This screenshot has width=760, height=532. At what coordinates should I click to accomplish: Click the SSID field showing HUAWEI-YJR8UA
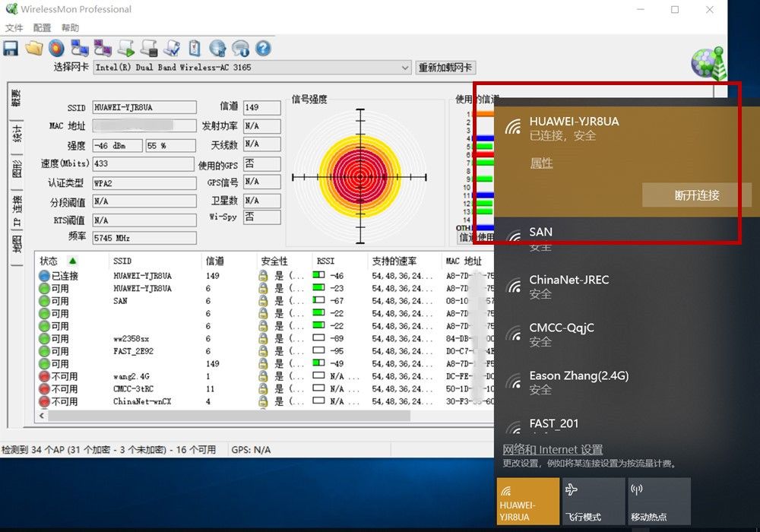tap(144, 107)
